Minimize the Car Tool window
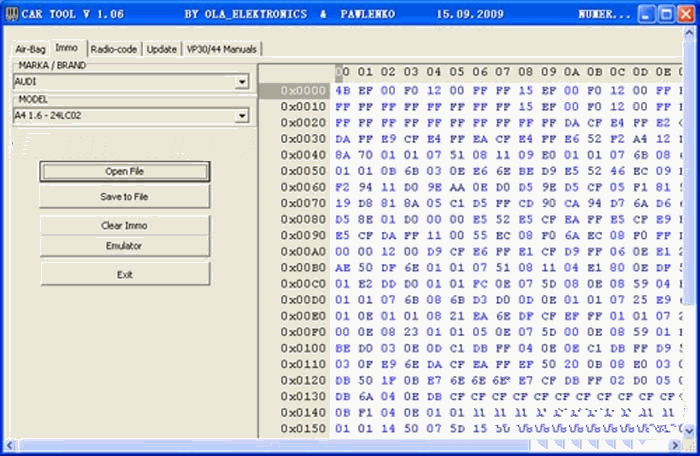 [646, 14]
